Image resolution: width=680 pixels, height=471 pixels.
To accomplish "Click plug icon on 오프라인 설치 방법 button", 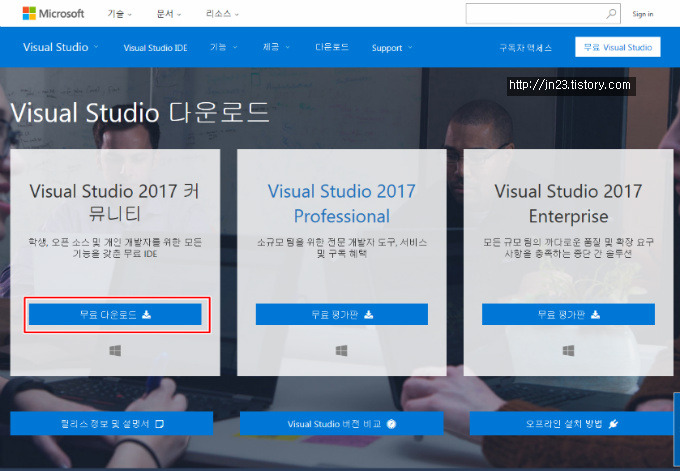I will 613,424.
